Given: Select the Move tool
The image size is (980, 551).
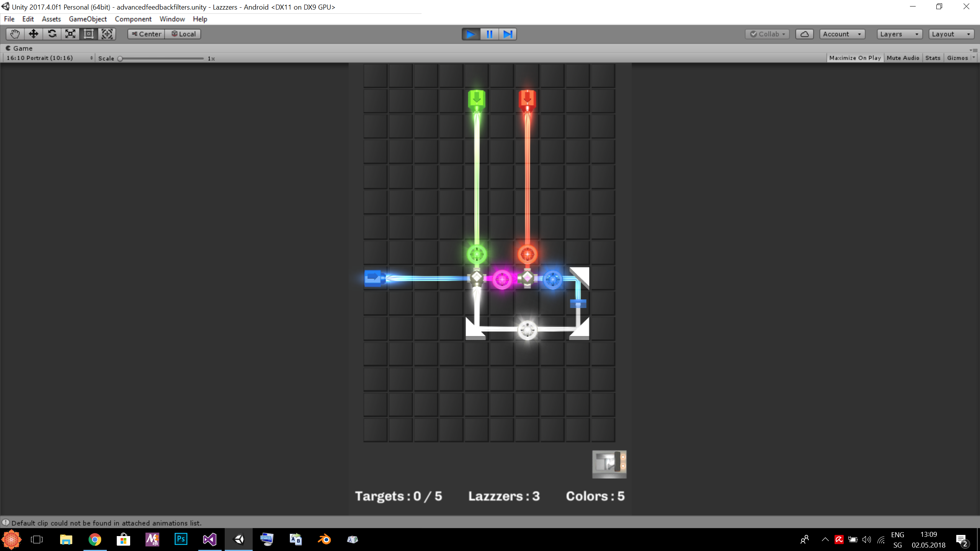Looking at the screenshot, I should (x=33, y=34).
